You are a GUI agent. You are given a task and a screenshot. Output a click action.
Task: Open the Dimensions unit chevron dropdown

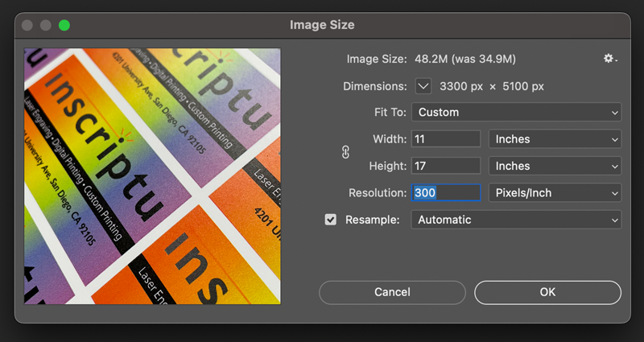coord(423,86)
